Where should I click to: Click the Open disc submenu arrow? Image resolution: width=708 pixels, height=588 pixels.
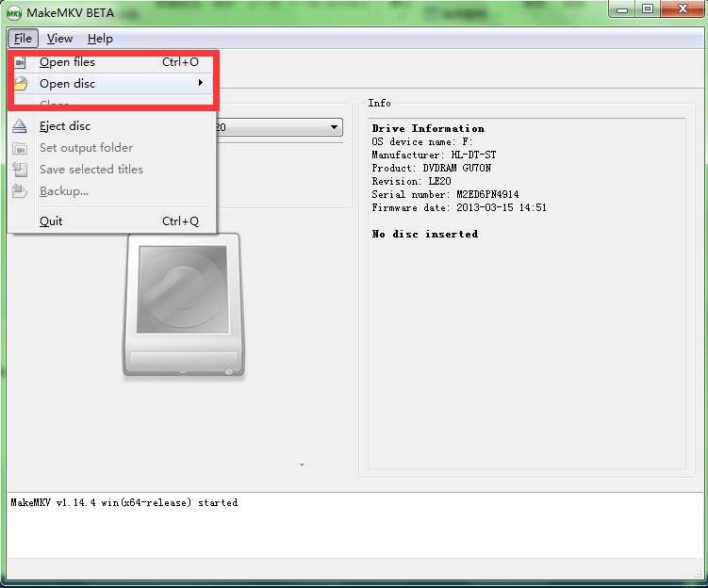pyautogui.click(x=201, y=83)
